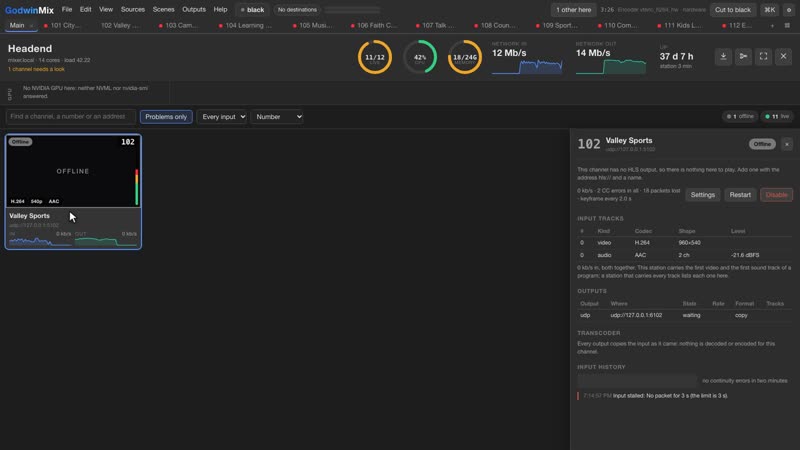Click the 37 d 7 h uptime readout
Screen dimensions: 800x450
coord(676,56)
